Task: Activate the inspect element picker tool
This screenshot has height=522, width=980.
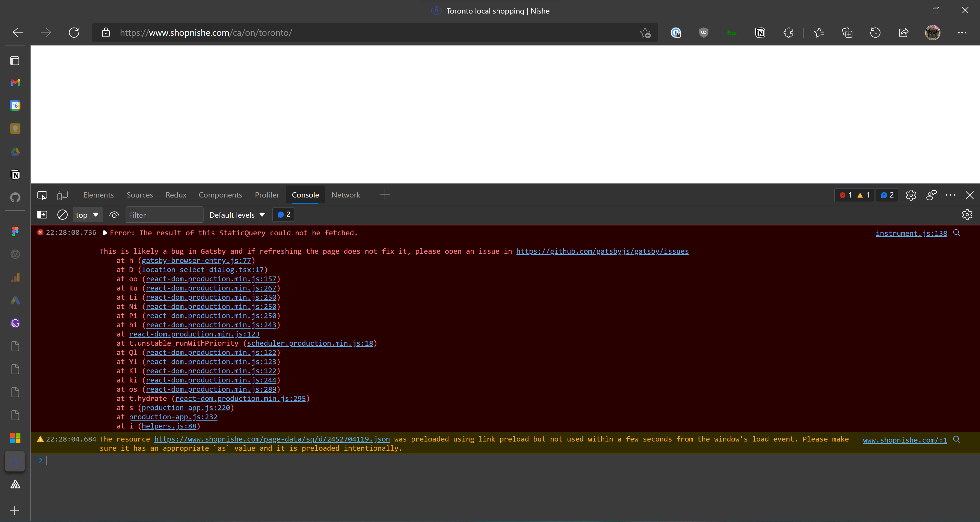Action: point(41,195)
